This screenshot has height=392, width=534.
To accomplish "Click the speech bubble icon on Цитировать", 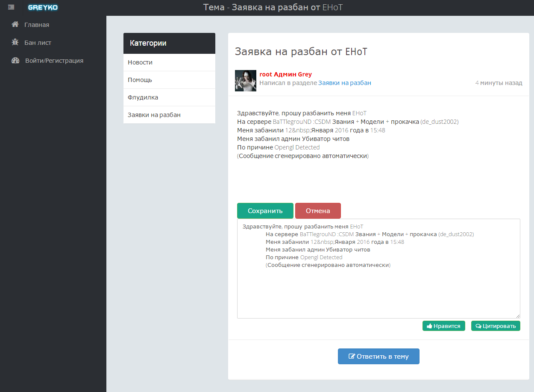I will 478,326.
